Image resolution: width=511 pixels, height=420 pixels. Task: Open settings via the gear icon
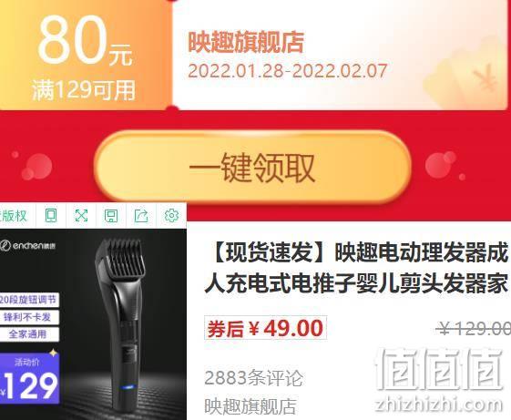coord(171,216)
